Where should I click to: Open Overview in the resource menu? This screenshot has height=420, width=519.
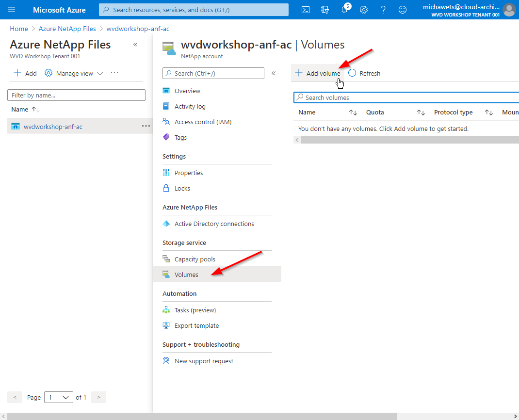coord(187,91)
